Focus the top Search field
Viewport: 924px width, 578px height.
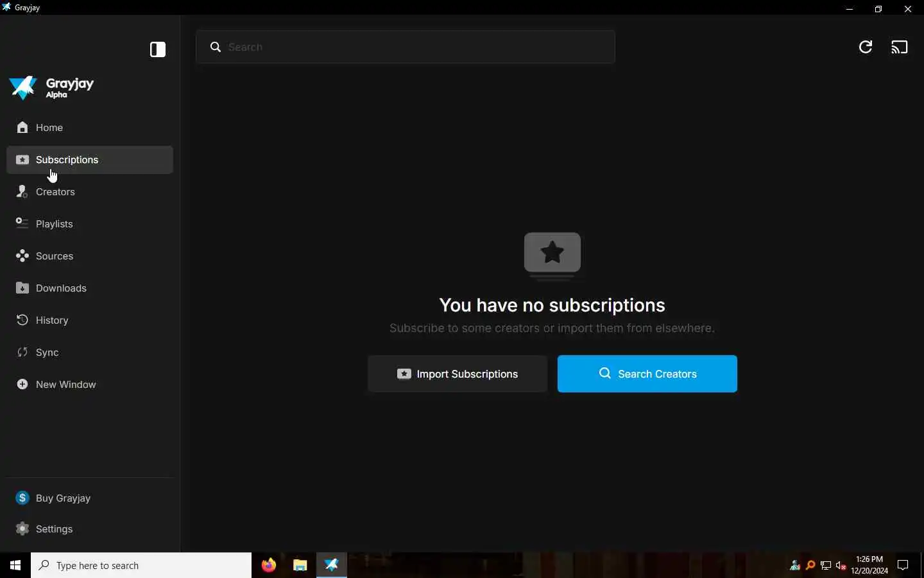406,47
